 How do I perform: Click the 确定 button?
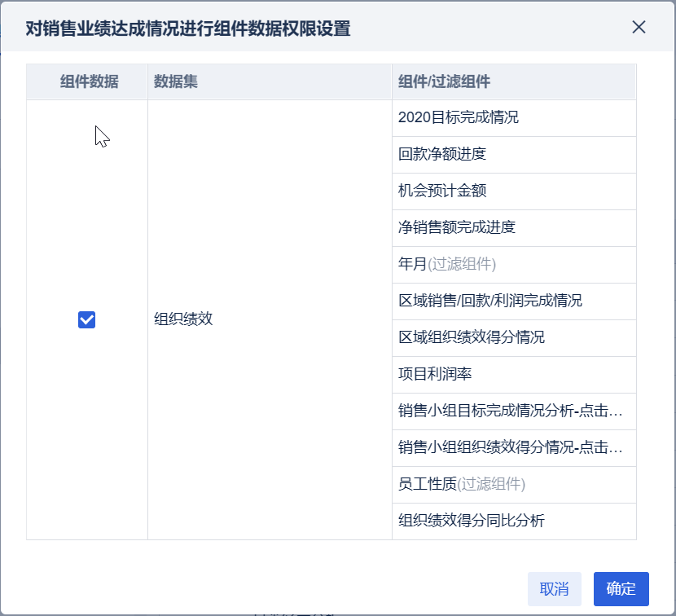pyautogui.click(x=621, y=589)
